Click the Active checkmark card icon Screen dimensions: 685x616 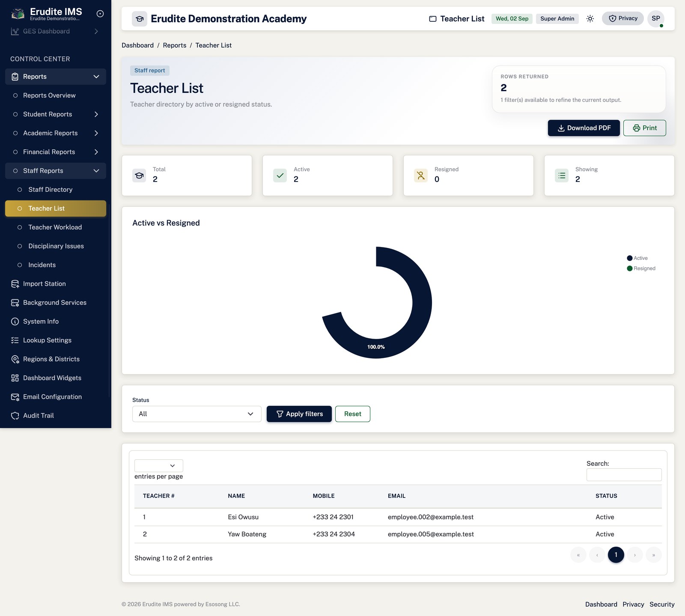tap(280, 176)
